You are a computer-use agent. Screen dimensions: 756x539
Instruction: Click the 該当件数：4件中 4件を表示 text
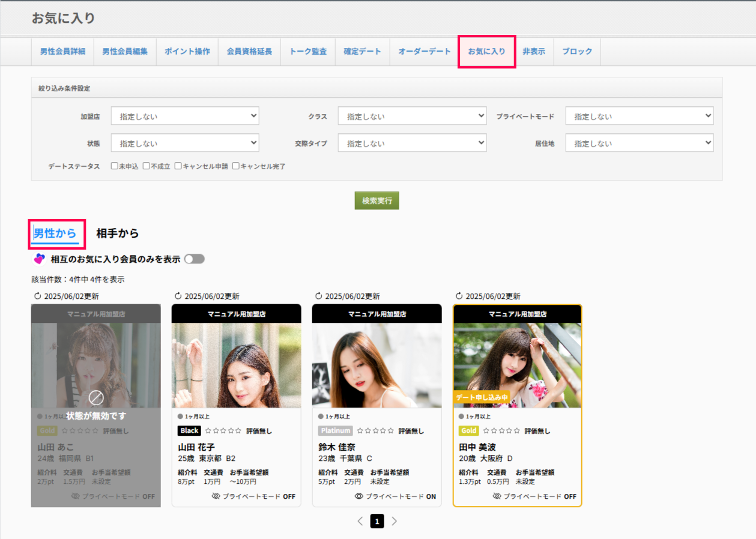coord(78,280)
